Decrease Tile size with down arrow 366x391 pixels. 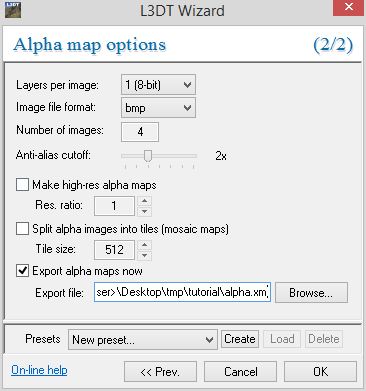144,255
